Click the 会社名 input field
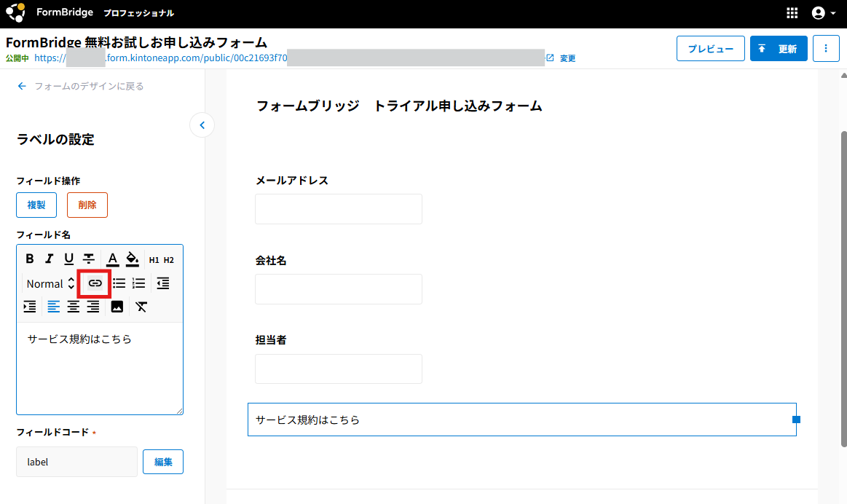This screenshot has height=504, width=847. coord(339,289)
